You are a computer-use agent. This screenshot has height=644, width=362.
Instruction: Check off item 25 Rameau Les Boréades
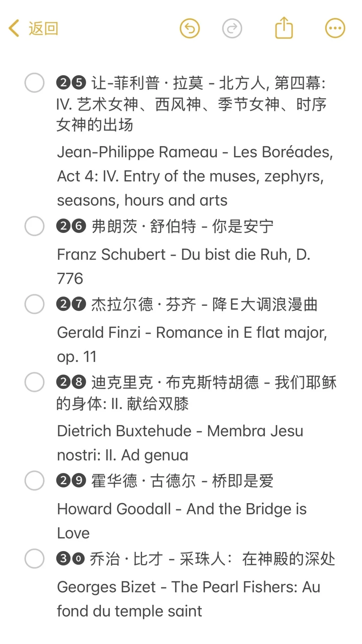coord(35,83)
